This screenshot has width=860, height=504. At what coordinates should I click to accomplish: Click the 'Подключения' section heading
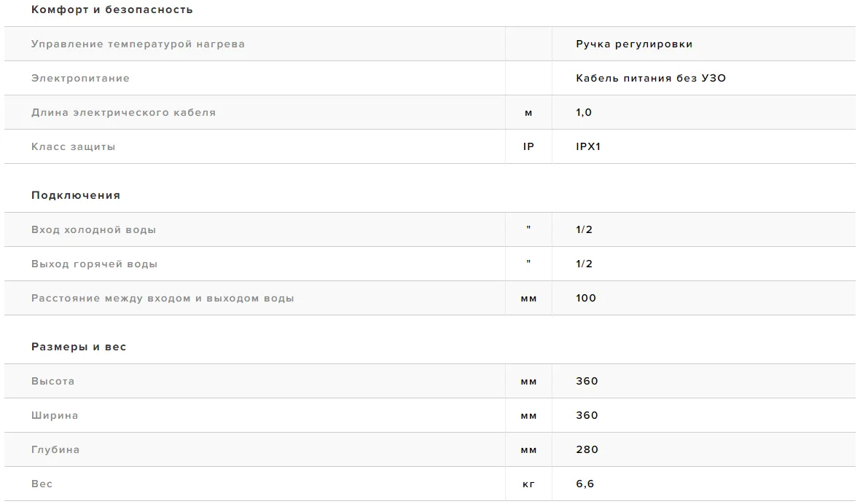[x=76, y=196]
